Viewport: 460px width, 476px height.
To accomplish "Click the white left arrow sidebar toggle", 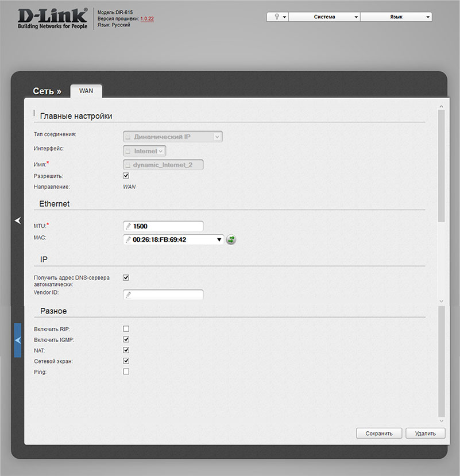I will click(x=17, y=220).
